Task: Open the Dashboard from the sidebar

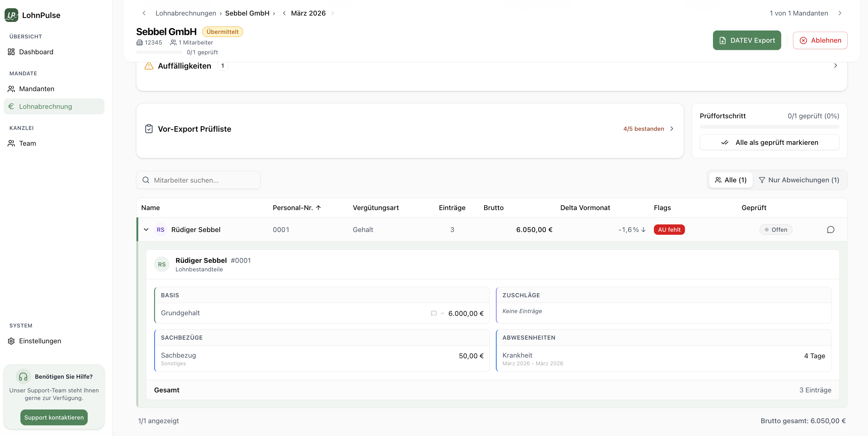Action: coord(36,52)
